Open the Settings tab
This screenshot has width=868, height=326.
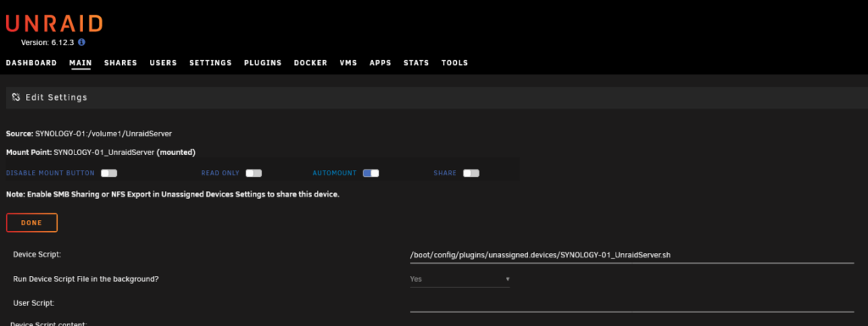pos(210,63)
